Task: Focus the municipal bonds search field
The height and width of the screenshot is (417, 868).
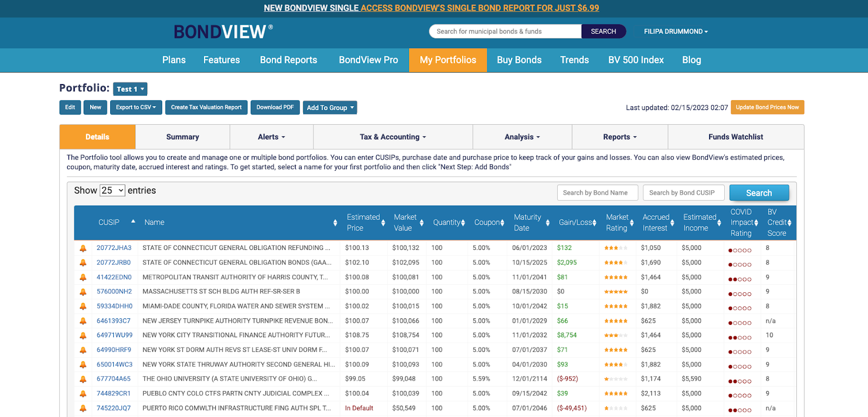Action: pyautogui.click(x=505, y=31)
